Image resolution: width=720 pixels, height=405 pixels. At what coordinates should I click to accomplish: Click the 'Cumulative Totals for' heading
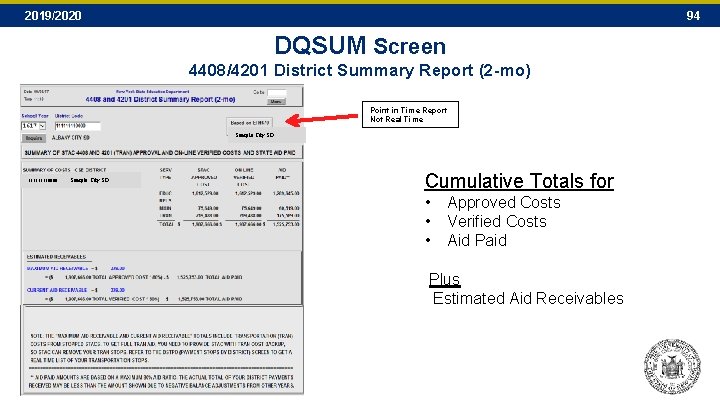click(519, 181)
